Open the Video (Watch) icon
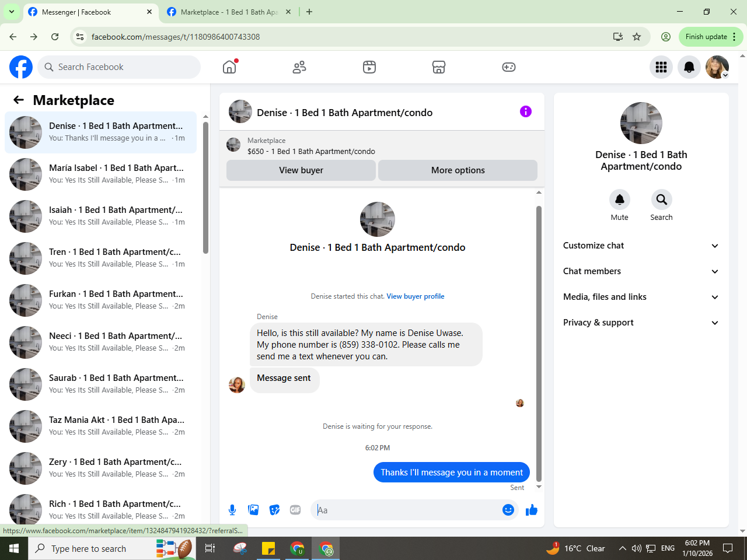The width and height of the screenshot is (747, 560). pos(369,67)
